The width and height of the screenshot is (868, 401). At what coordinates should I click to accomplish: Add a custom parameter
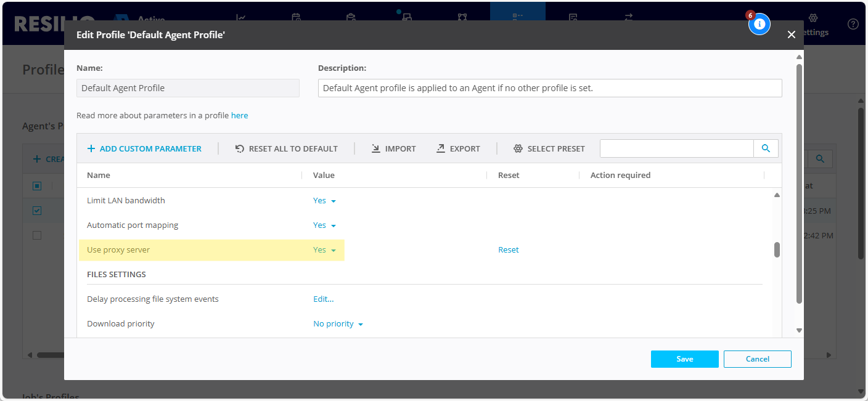click(144, 148)
